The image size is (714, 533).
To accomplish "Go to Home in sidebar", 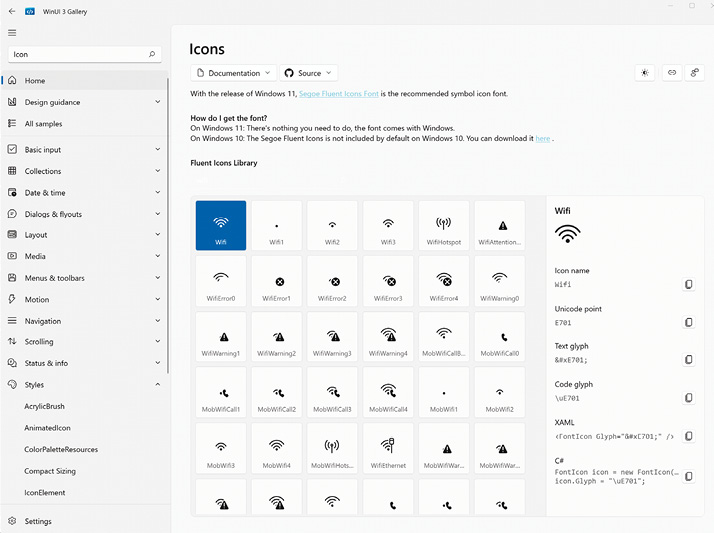I will tap(84, 81).
